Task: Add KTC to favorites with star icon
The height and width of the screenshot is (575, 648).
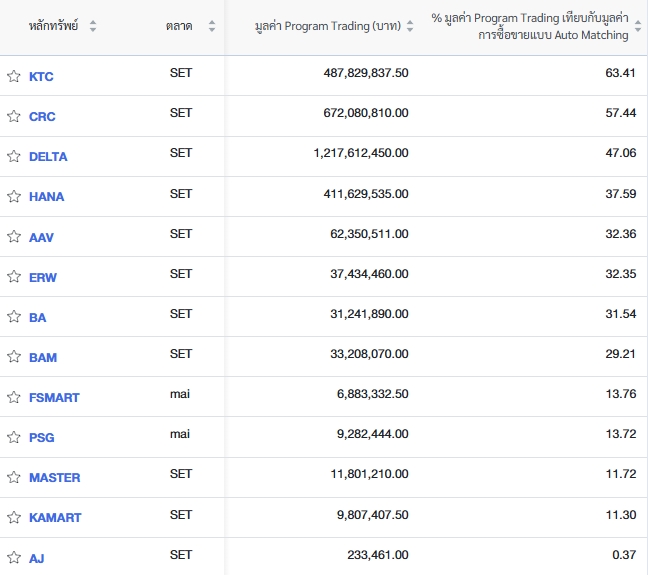Action: (14, 76)
